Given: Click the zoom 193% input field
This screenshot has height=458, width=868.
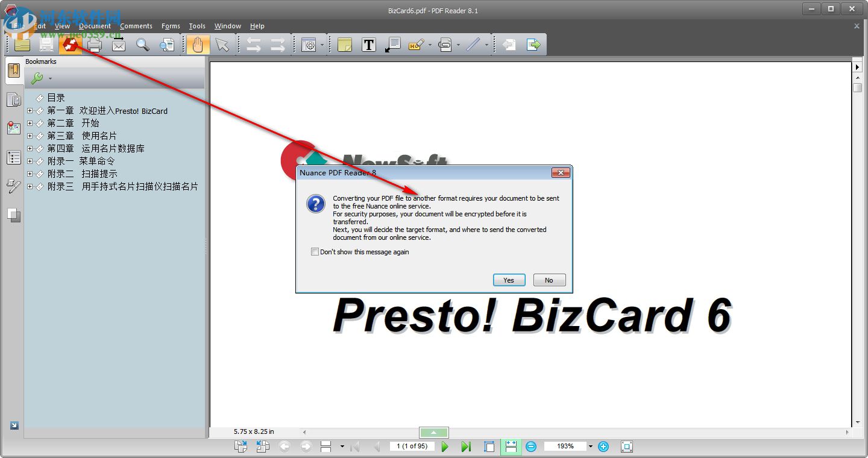Looking at the screenshot, I should click(x=565, y=447).
